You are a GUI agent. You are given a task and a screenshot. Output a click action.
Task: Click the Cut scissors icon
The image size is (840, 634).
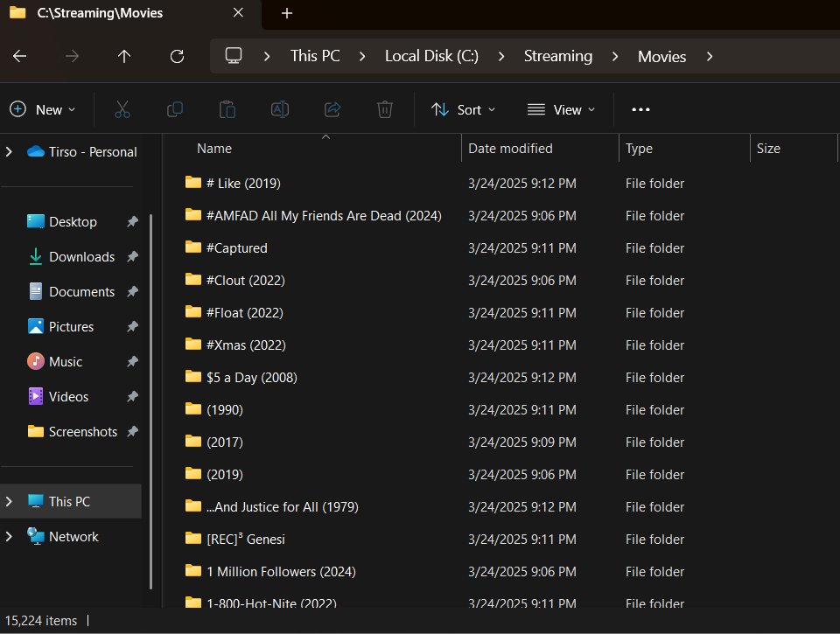point(122,109)
